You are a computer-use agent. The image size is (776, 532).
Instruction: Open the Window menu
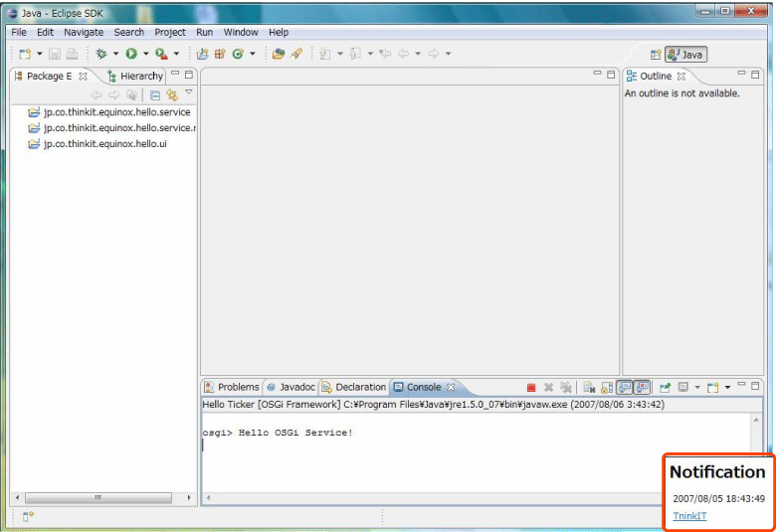241,32
